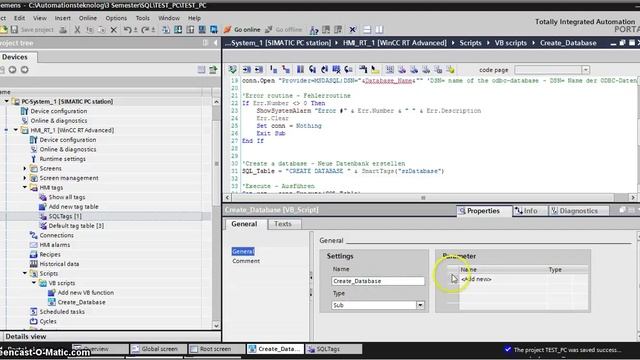640x360 pixels.
Task: Click the Start runtime on PC icon
Action: point(214,29)
